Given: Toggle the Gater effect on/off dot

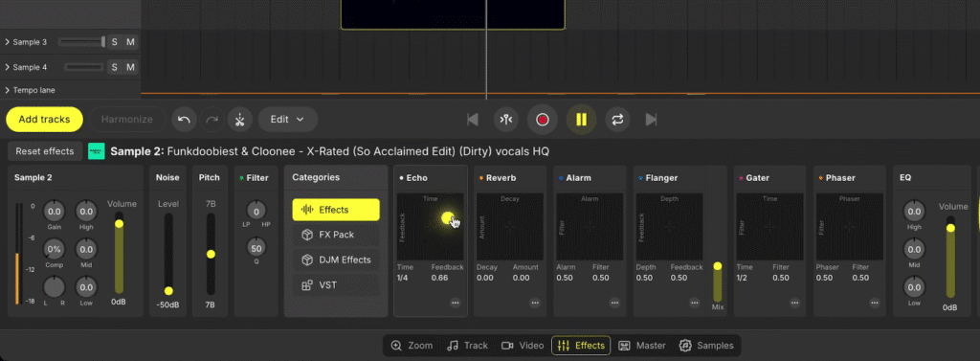Looking at the screenshot, I should click(742, 178).
